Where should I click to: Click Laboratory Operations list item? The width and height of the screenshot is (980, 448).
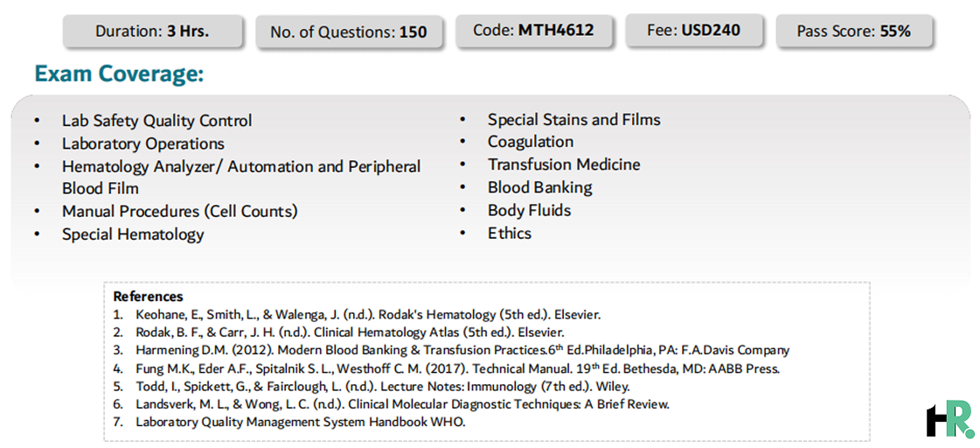143,143
